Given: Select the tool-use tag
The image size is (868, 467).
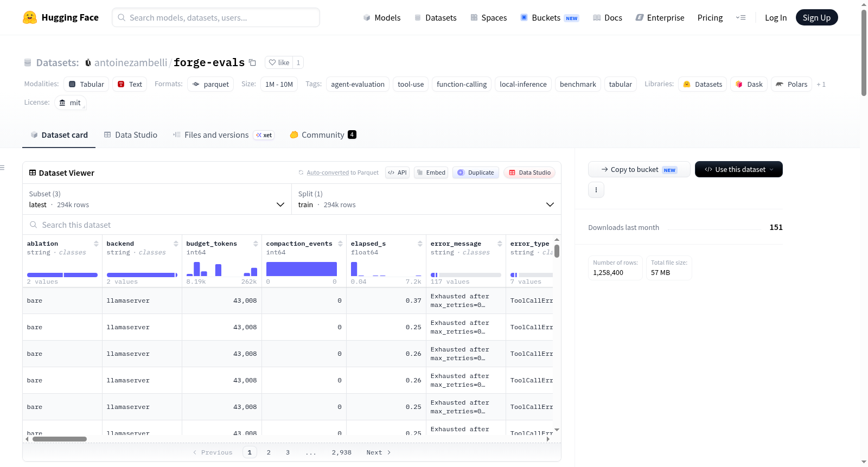Looking at the screenshot, I should (411, 84).
